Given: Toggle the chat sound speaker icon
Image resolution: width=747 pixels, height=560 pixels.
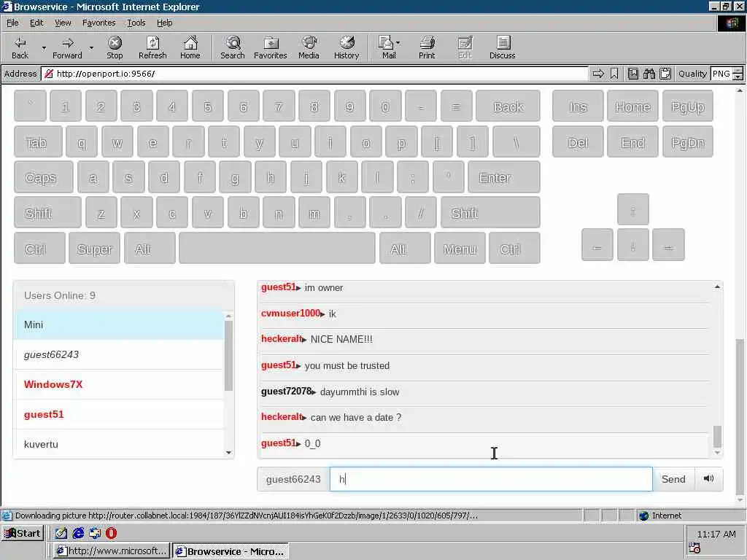Looking at the screenshot, I should (708, 478).
